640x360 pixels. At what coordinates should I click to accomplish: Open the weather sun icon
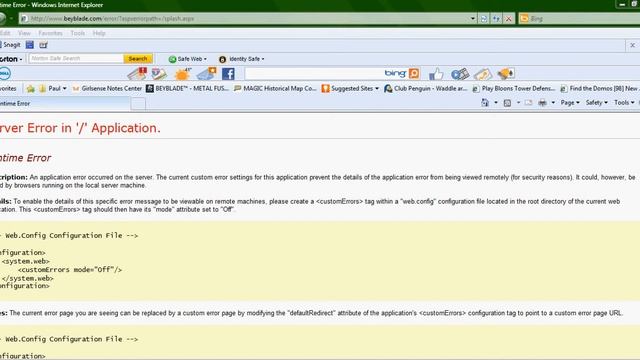pyautogui.click(x=182, y=74)
